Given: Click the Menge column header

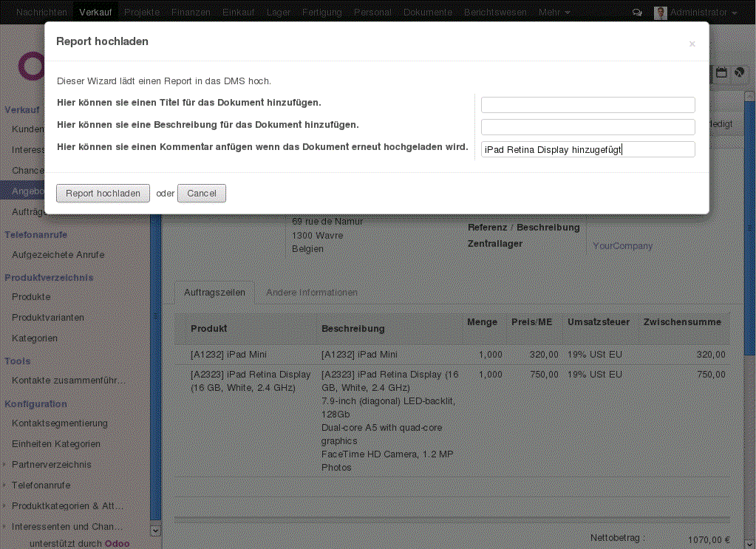Looking at the screenshot, I should [482, 322].
